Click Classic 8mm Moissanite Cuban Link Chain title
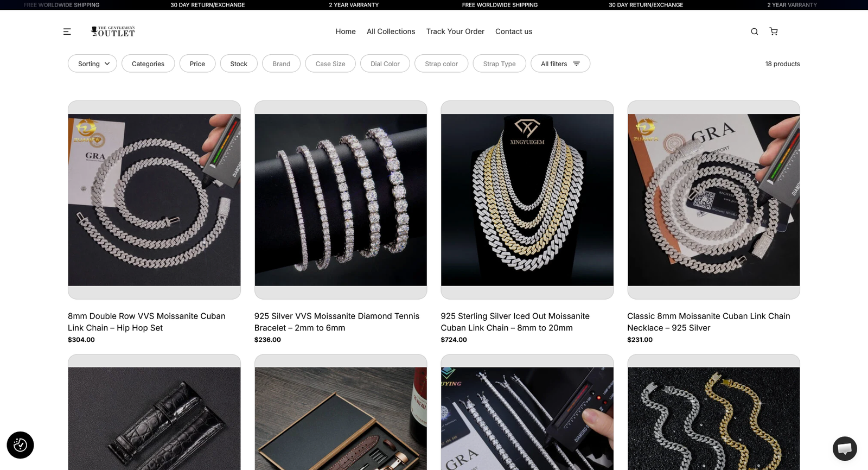The width and height of the screenshot is (868, 470). pos(709,322)
